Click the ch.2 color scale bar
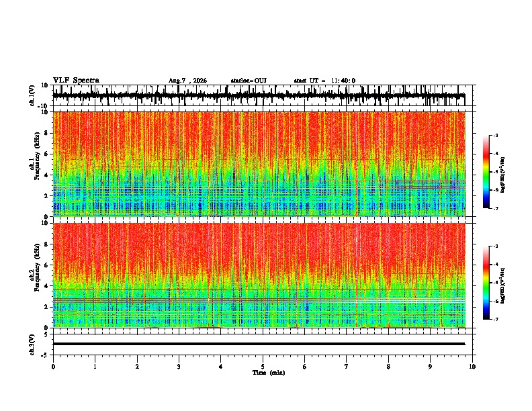This screenshot has height=411, width=532. (486, 283)
